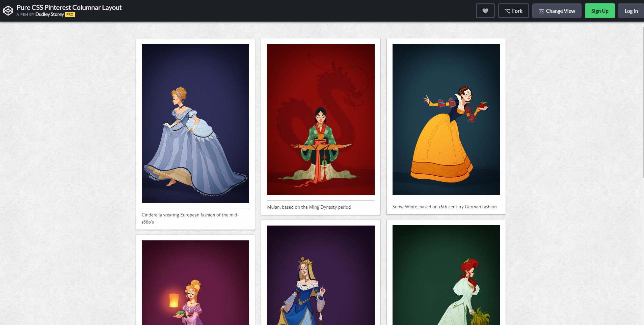The width and height of the screenshot is (644, 325).
Task: Click caption 'Cinderella wearing European fashion of the mid-1860's'
Action: [x=190, y=218]
